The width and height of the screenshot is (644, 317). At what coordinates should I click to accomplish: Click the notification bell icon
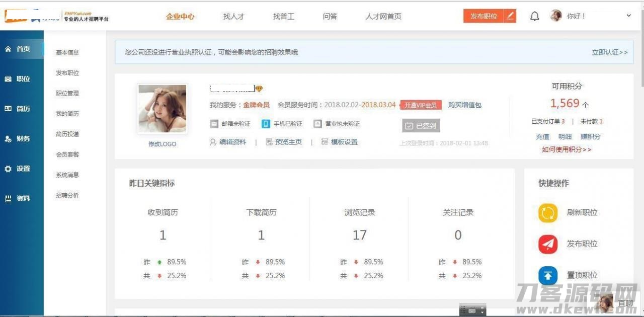pos(534,16)
